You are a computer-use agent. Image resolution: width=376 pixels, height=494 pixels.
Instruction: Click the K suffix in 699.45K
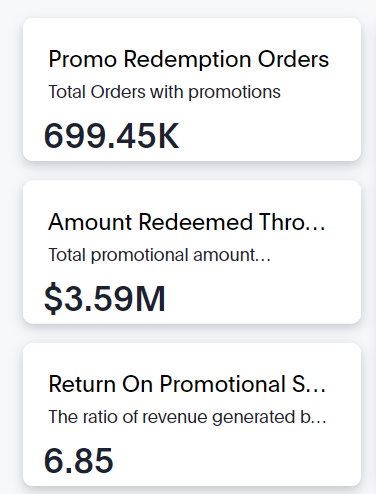(x=168, y=136)
